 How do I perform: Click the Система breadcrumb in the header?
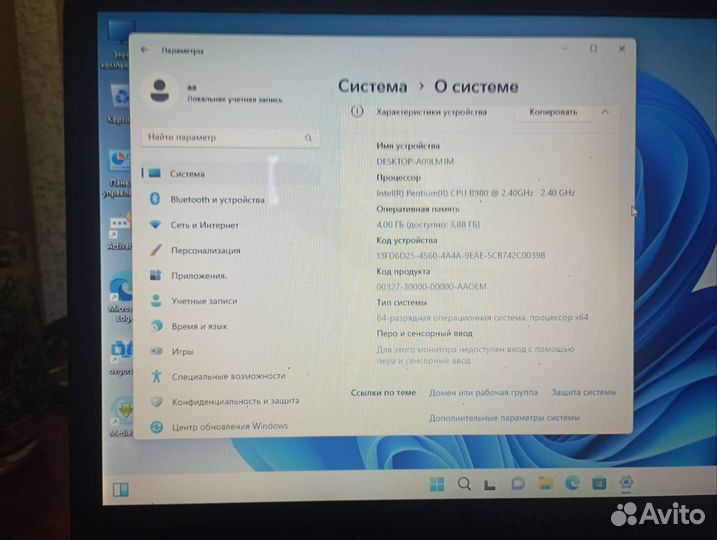[372, 86]
